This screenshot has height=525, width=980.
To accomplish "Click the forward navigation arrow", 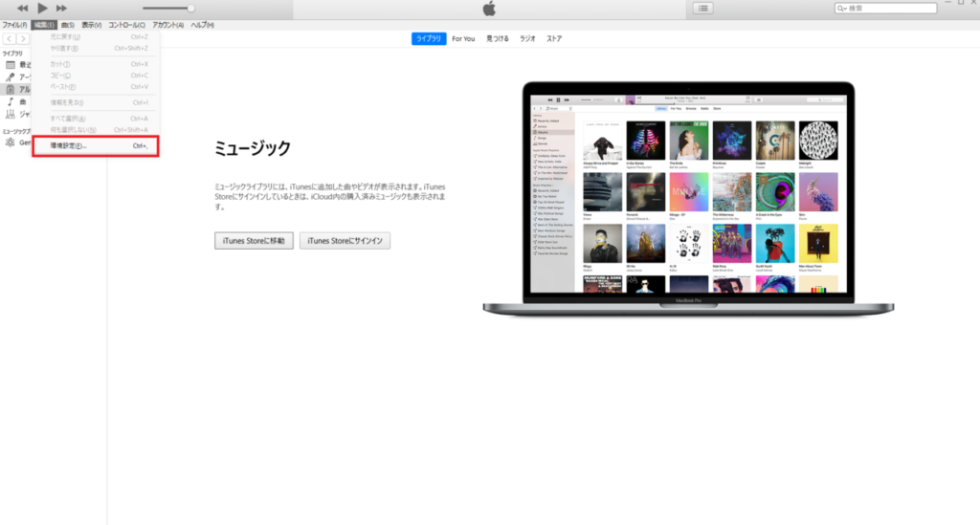I will 23,38.
